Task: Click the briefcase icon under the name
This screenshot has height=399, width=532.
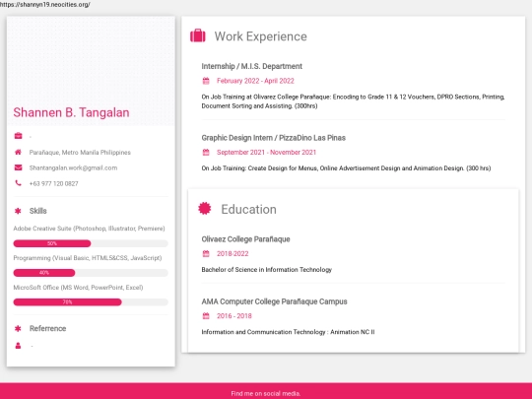Action: tap(18, 136)
